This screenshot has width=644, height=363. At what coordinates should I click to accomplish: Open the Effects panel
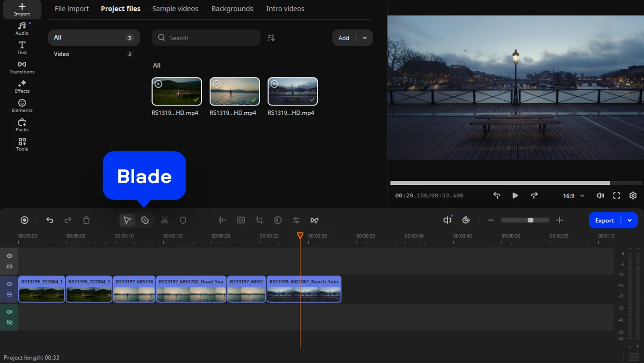coord(22,86)
